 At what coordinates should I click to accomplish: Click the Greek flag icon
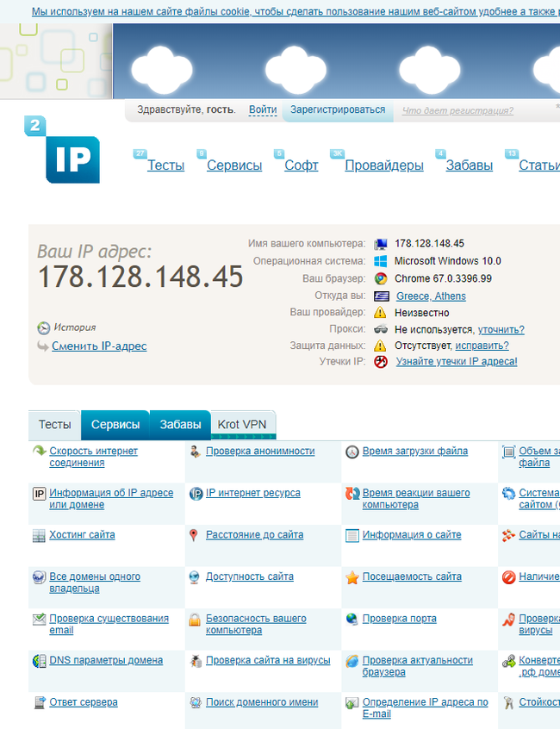[x=381, y=296]
